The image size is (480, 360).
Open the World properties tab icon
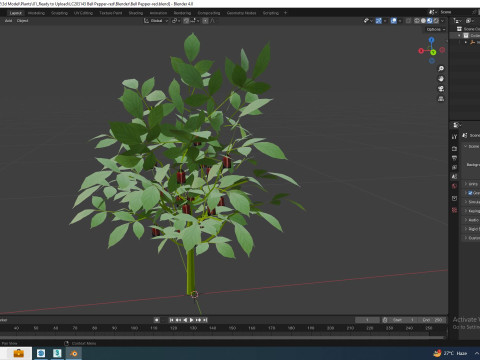click(x=454, y=186)
